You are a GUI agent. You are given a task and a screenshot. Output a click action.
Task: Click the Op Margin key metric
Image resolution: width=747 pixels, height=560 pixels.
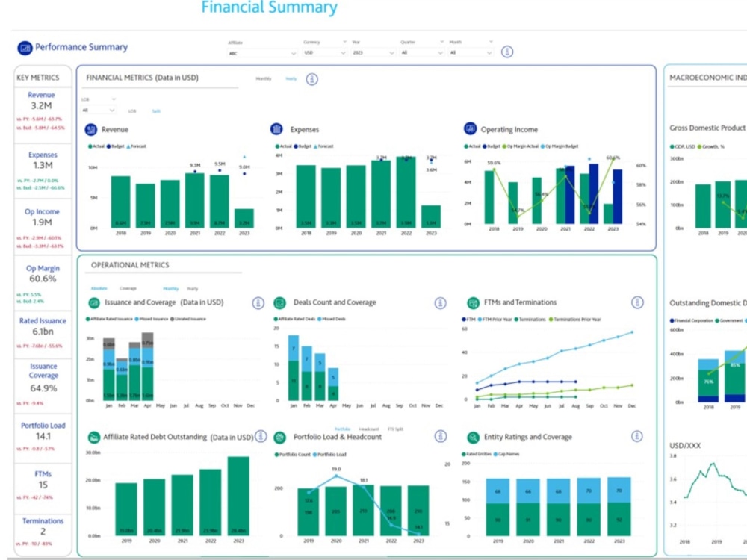coord(40,273)
